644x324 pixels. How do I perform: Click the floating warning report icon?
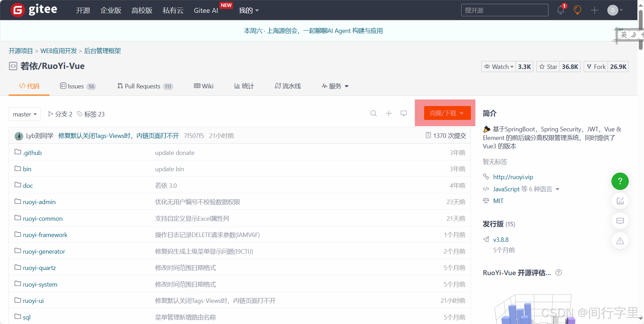pos(620,241)
